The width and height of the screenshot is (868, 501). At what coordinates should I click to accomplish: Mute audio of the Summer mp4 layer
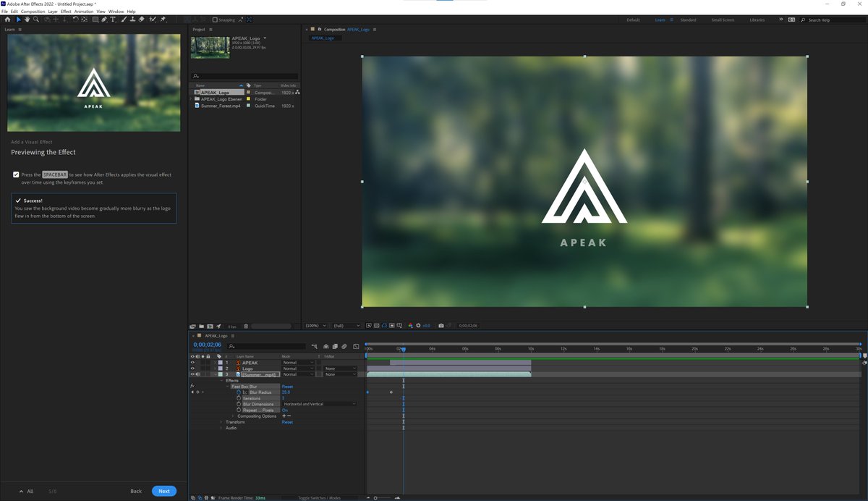pyautogui.click(x=197, y=374)
